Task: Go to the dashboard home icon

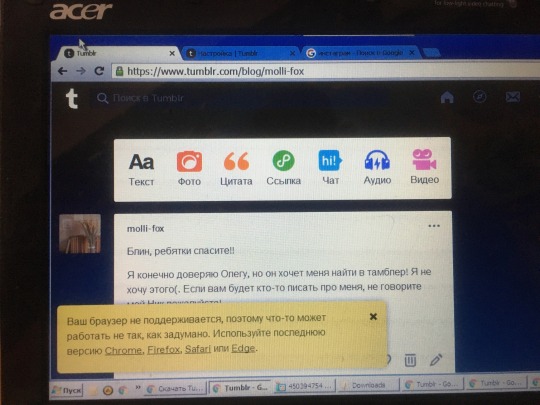Action: [447, 98]
